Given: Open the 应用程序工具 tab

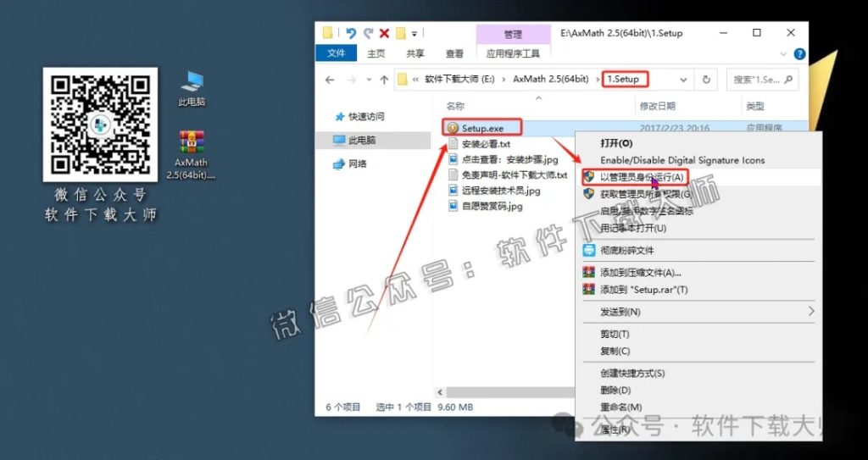Looking at the screenshot, I should (513, 53).
